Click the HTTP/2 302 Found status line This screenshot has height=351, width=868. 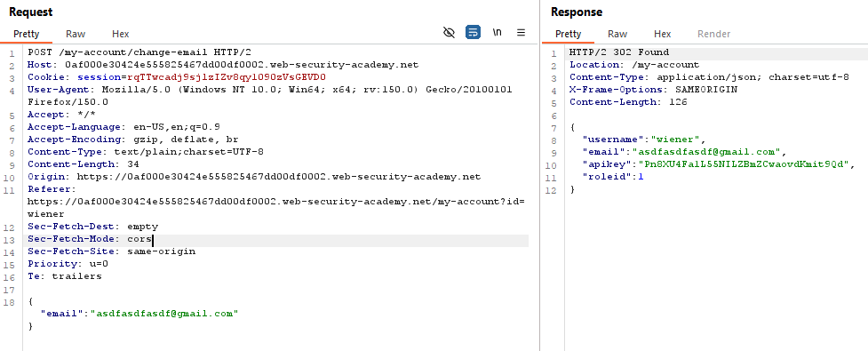pos(619,52)
